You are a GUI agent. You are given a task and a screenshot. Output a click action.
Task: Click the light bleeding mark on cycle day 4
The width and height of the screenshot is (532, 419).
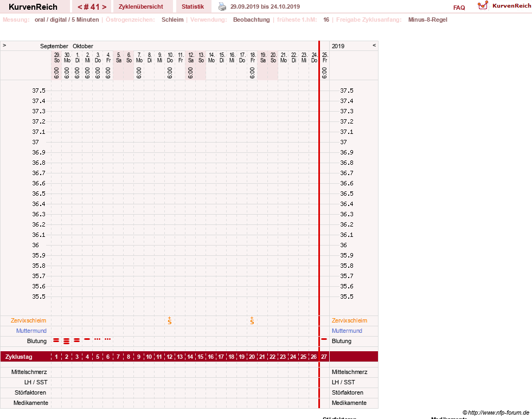click(x=87, y=339)
